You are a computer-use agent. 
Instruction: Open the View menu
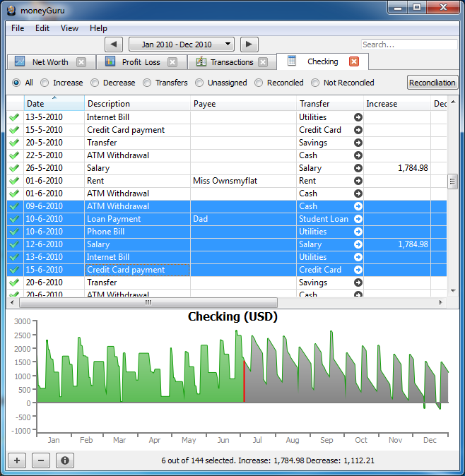[69, 28]
